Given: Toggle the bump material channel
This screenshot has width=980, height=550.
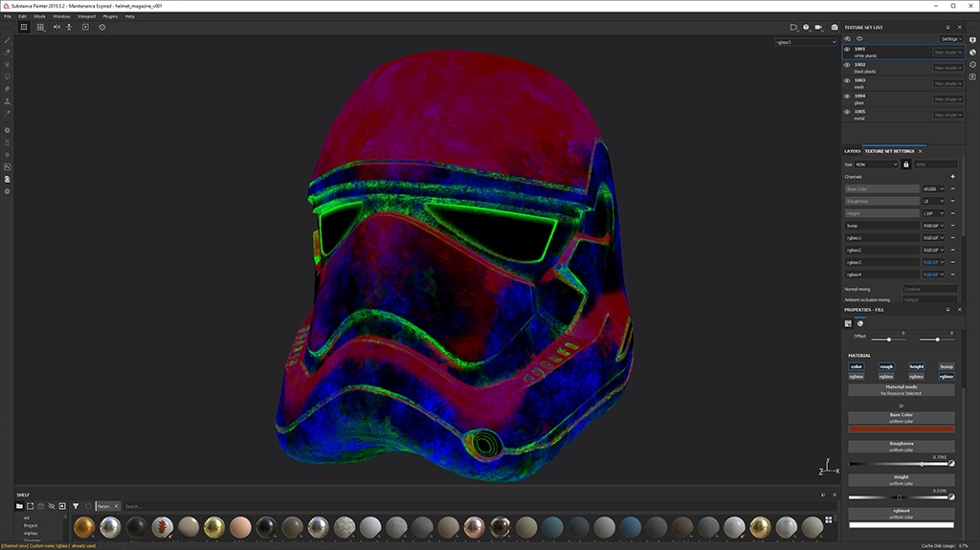Looking at the screenshot, I should pyautogui.click(x=947, y=367).
